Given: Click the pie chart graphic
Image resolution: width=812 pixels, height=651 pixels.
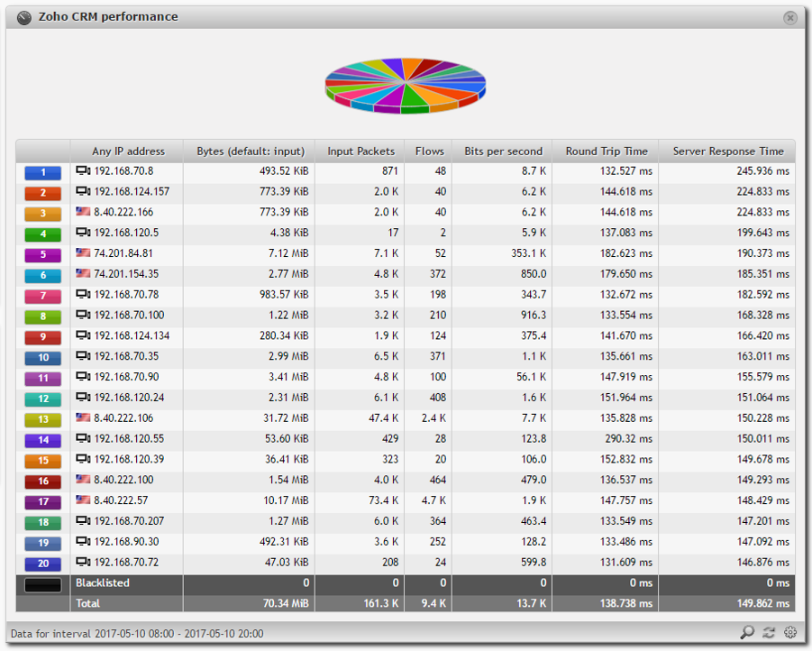Looking at the screenshot, I should tap(406, 86).
